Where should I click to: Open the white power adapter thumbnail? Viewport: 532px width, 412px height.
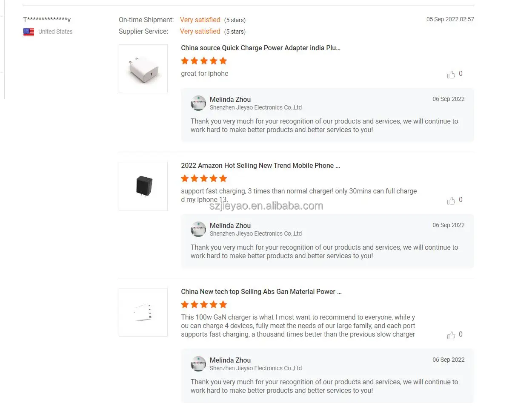(x=143, y=69)
